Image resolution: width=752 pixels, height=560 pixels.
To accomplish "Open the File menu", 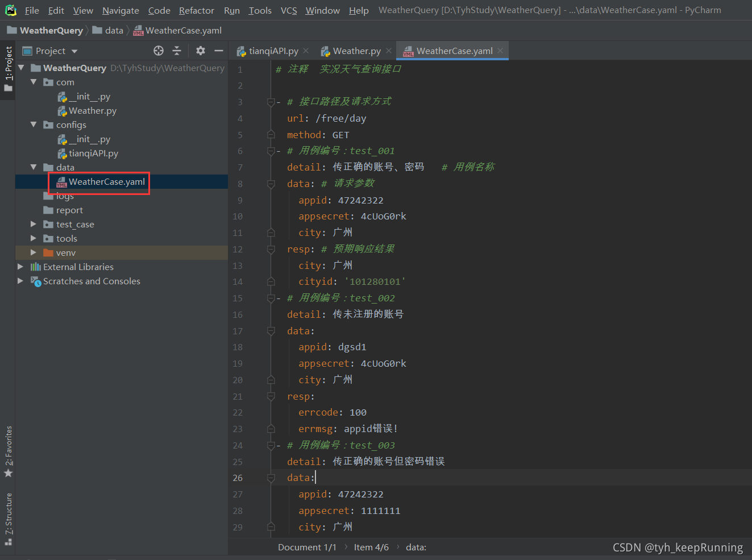I will (32, 10).
